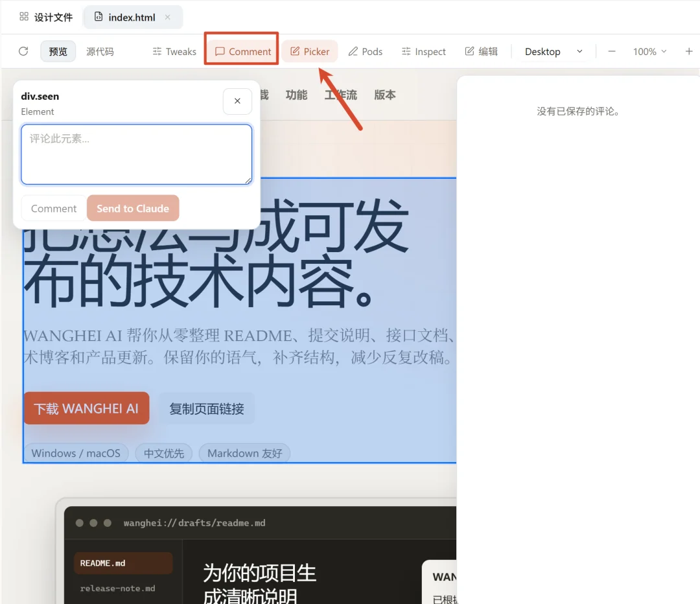Click the refresh preview icon
This screenshot has width=700, height=604.
[24, 51]
